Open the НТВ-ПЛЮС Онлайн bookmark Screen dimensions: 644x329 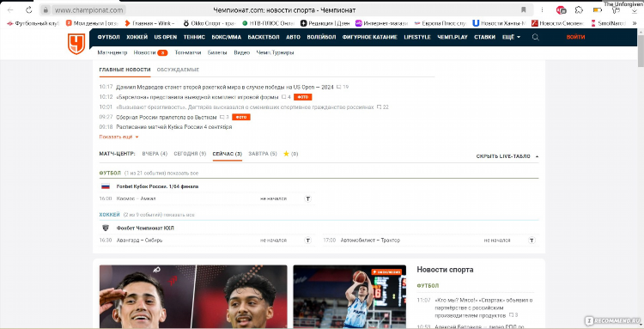click(269, 23)
